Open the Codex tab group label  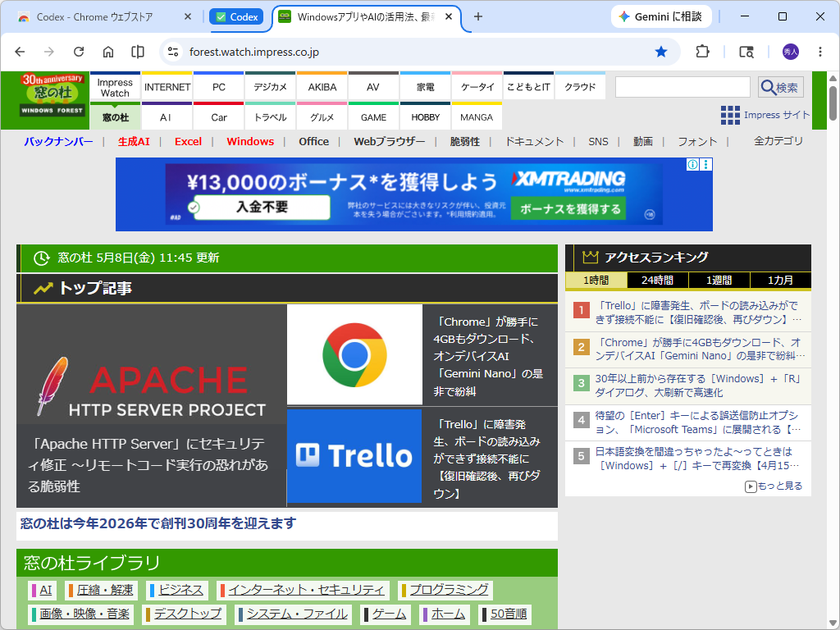pos(236,16)
